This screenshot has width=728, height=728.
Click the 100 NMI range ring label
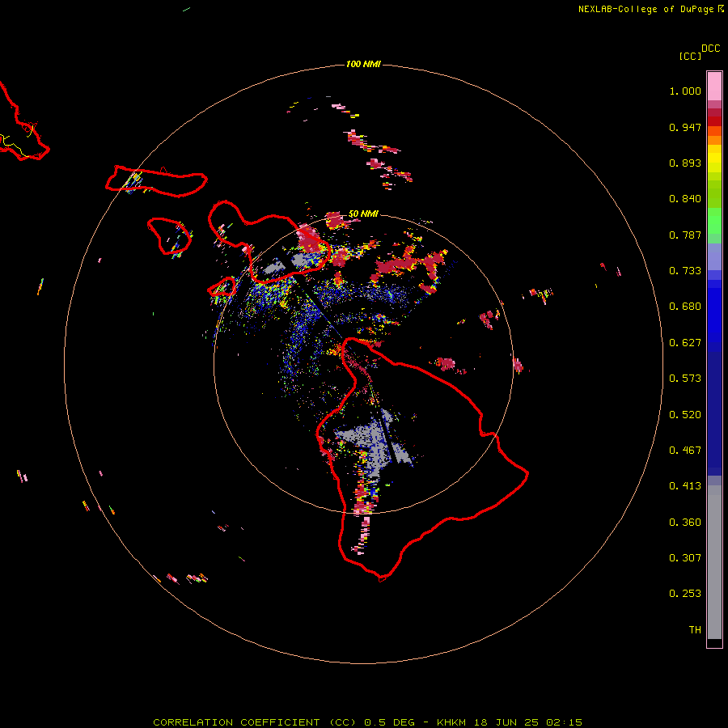[x=363, y=64]
